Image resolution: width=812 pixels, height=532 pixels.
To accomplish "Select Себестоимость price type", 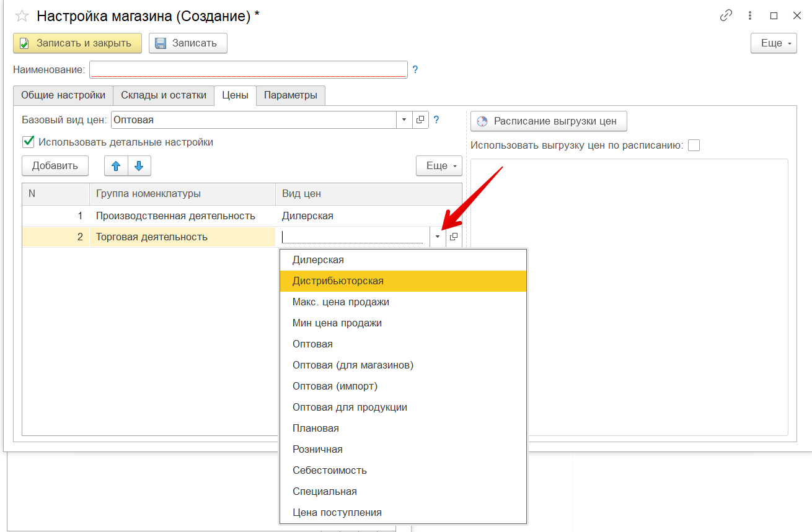I will 403,471.
